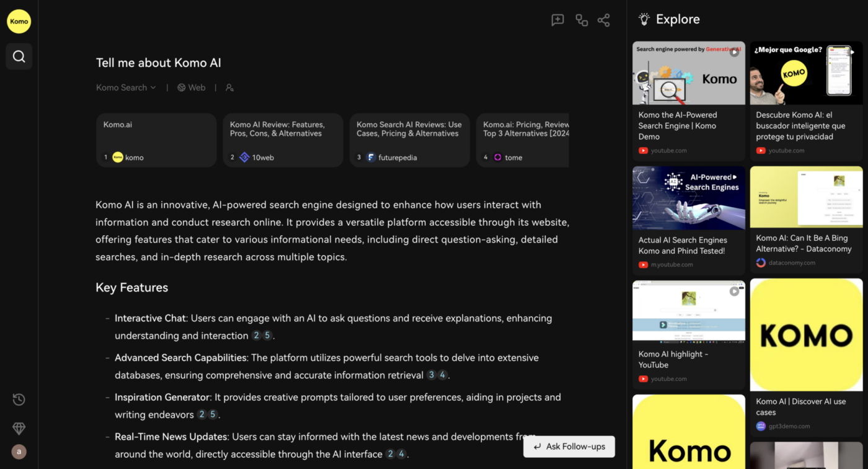Click the diamond premium icon
Viewport: 868px width, 469px height.
(19, 428)
